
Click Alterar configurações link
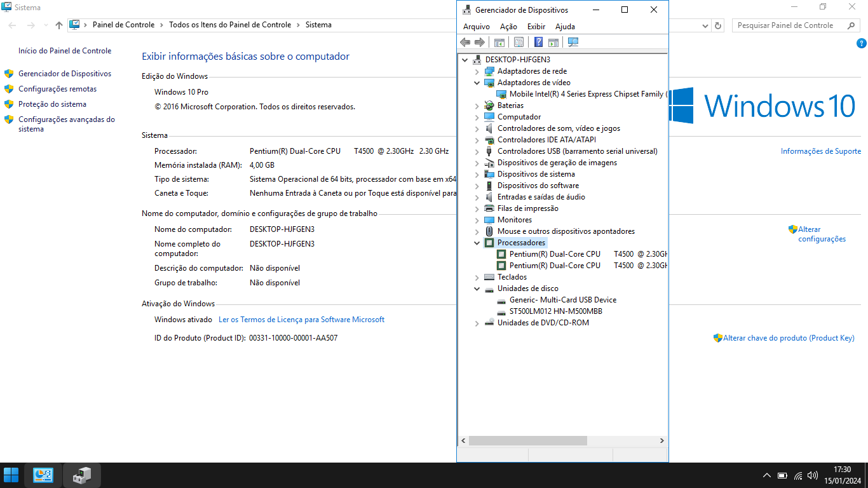pos(822,234)
